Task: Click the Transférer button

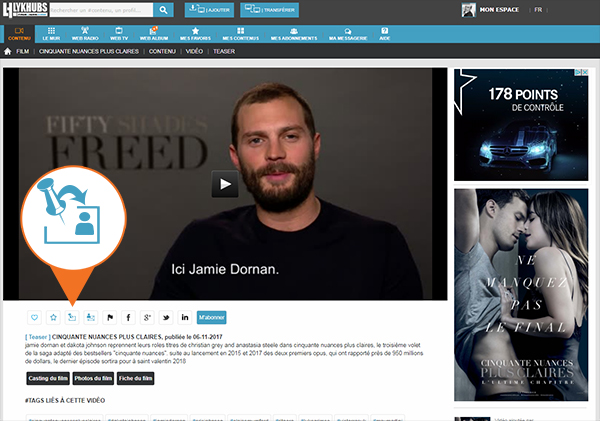Action: tap(269, 10)
